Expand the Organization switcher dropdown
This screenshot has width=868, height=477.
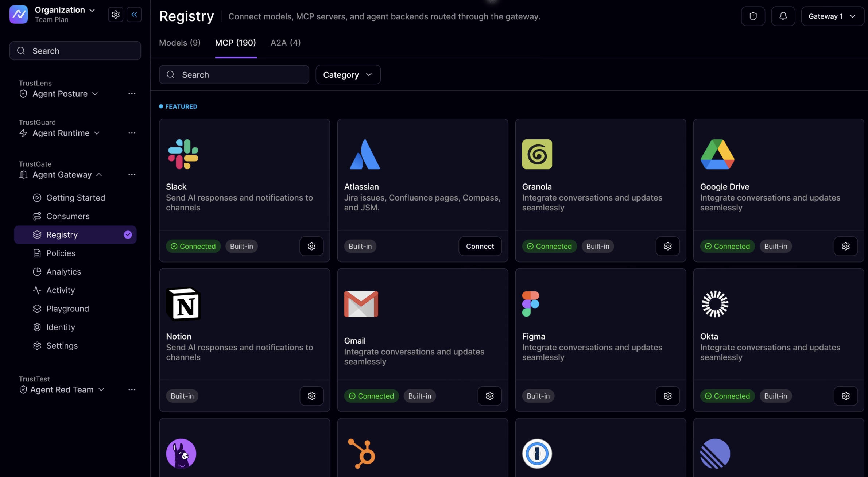click(x=65, y=10)
